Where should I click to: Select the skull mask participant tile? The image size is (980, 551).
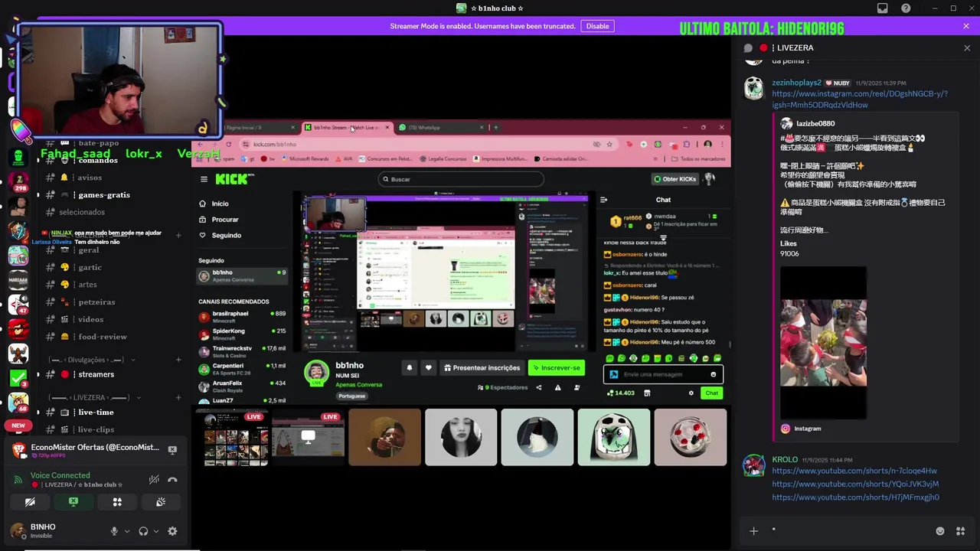pyautogui.click(x=614, y=437)
